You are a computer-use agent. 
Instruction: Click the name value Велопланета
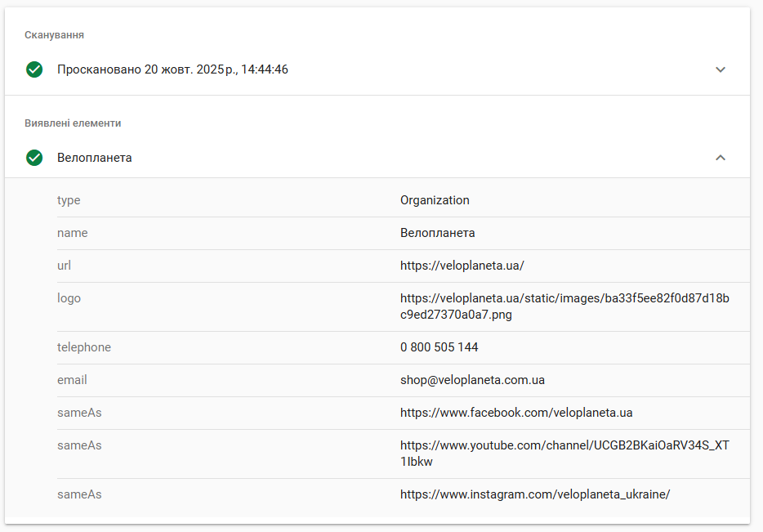pos(438,233)
